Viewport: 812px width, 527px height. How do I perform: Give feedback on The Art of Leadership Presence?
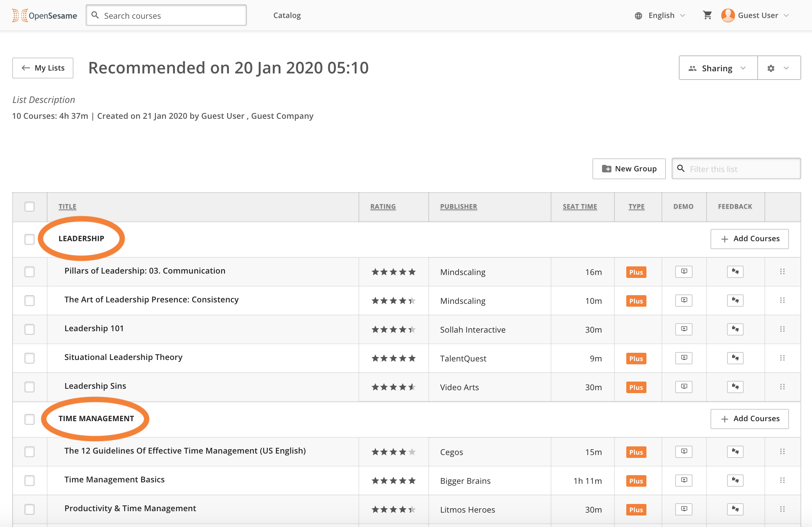pos(735,300)
